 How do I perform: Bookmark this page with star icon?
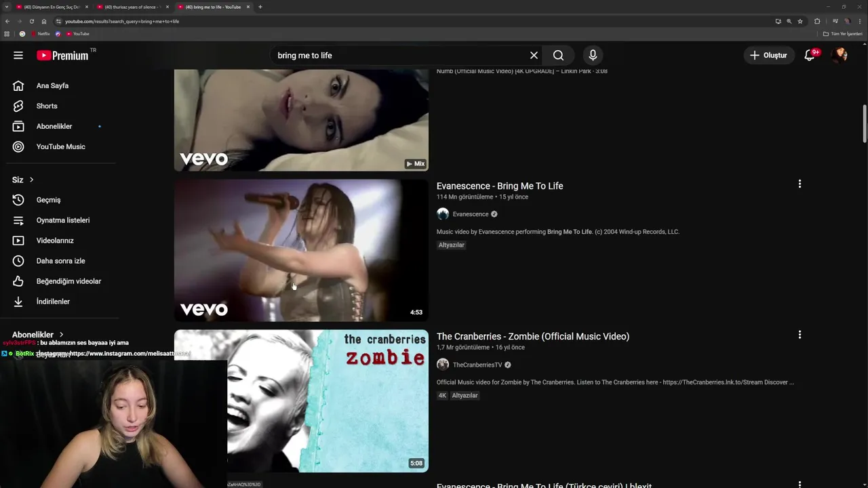(800, 21)
